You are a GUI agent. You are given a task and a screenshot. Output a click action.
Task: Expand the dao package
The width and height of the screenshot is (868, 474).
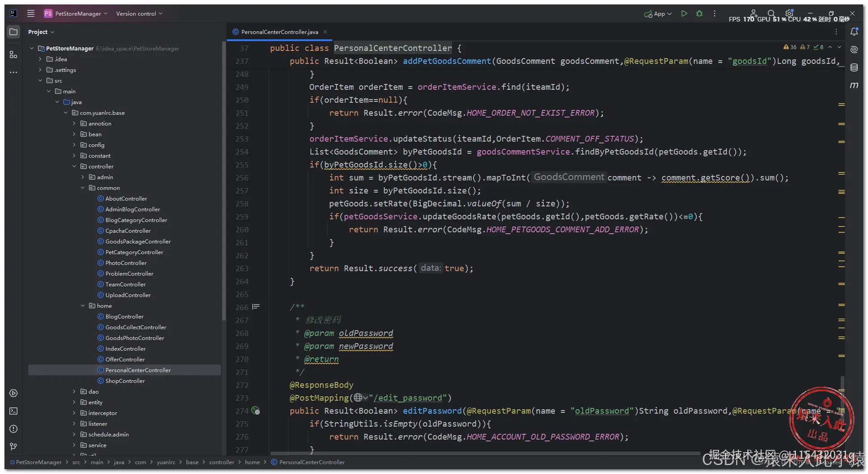74,391
